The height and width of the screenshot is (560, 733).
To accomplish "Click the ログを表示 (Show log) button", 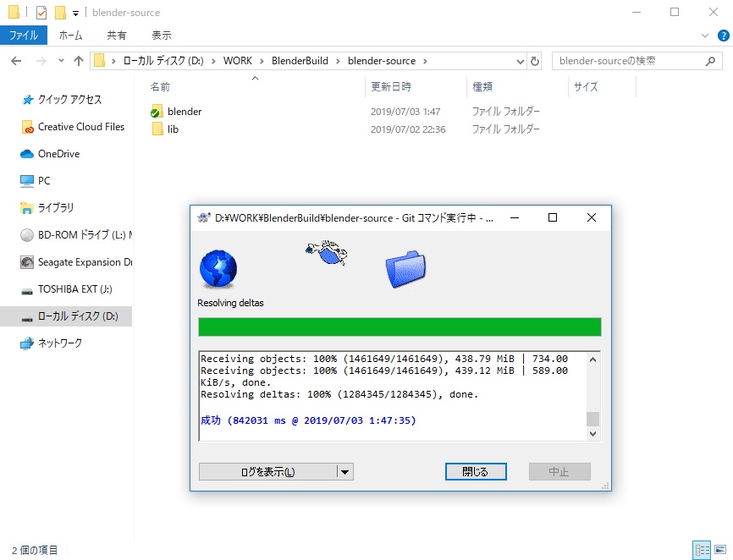I will click(267, 472).
